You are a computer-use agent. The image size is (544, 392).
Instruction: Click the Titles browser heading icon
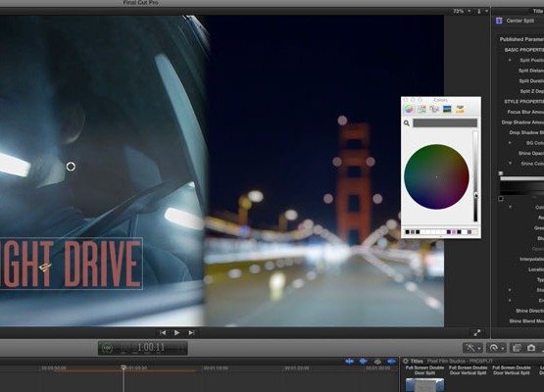406,361
